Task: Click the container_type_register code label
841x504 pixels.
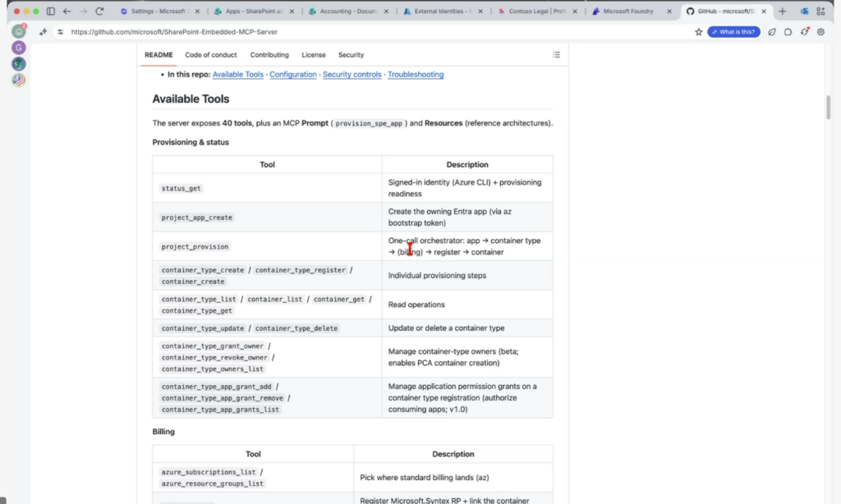Action: click(x=301, y=270)
